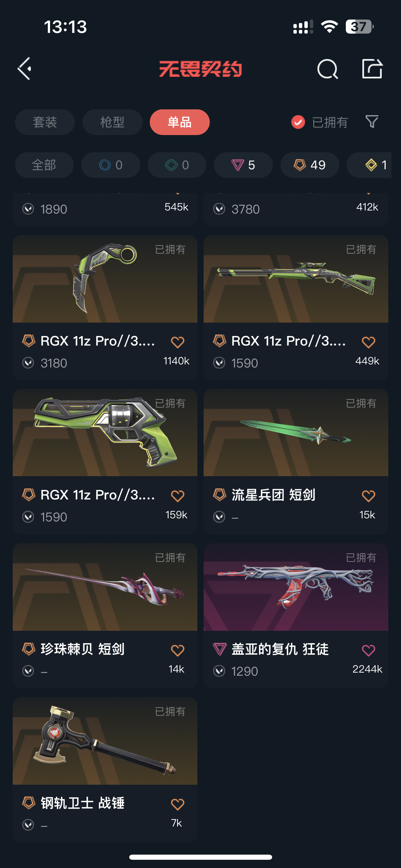Tap the share icon in header

pyautogui.click(x=372, y=69)
